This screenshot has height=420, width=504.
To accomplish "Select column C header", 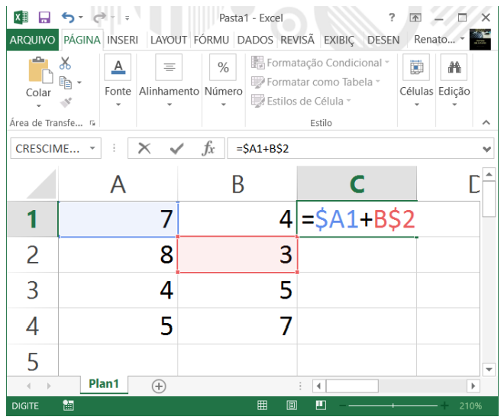I will tap(357, 183).
